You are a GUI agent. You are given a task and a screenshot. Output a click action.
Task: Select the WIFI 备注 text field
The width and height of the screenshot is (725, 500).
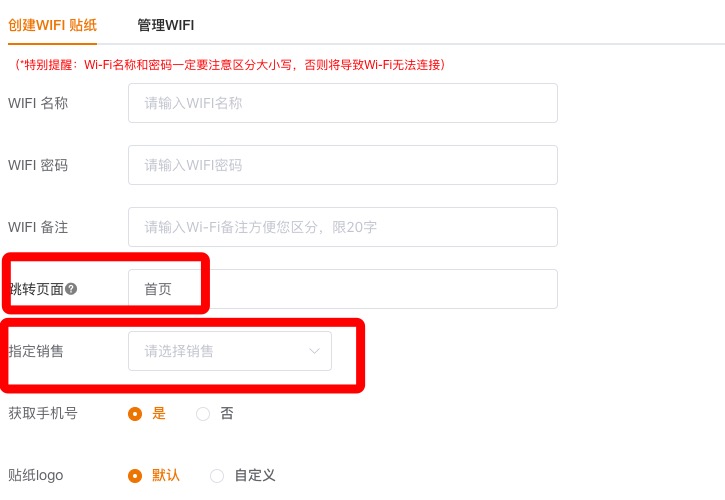pyautogui.click(x=342, y=227)
